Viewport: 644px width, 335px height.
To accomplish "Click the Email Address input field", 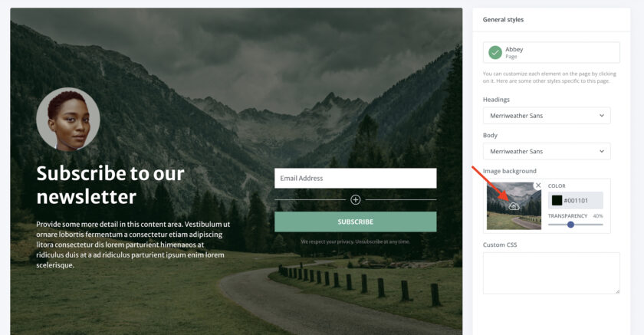I will coord(355,178).
